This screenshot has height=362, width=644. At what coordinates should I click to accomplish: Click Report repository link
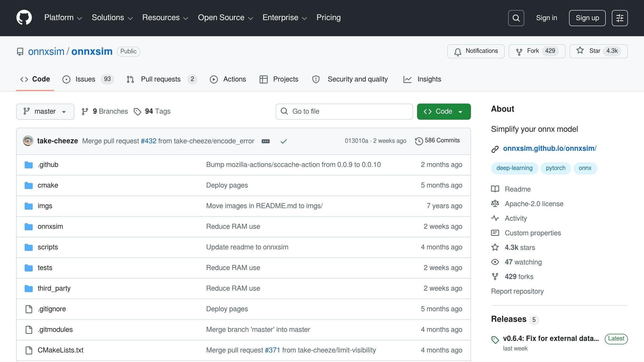click(517, 292)
